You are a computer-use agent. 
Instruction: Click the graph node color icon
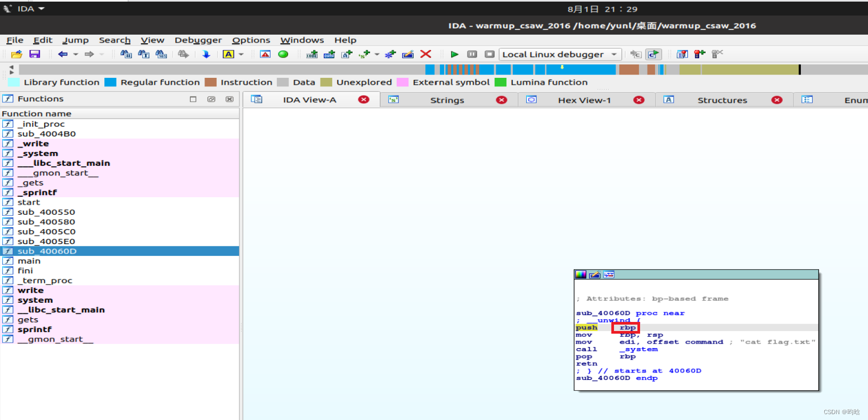point(581,274)
